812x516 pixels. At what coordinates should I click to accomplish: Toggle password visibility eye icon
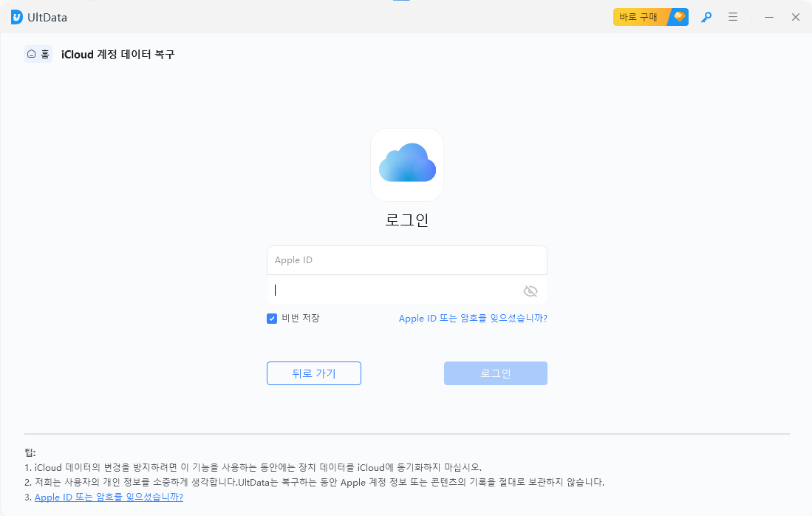[x=530, y=291]
